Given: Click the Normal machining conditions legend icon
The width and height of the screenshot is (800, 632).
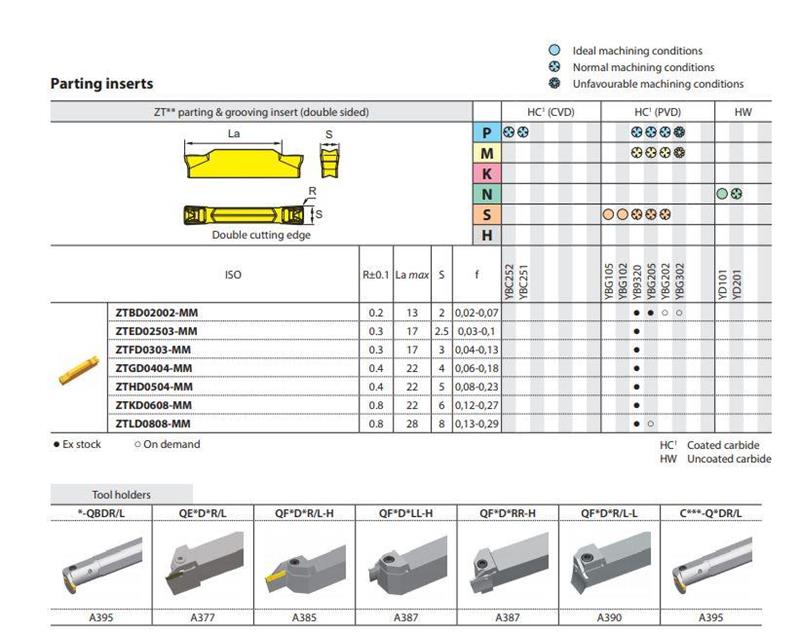Looking at the screenshot, I should click(x=554, y=67).
